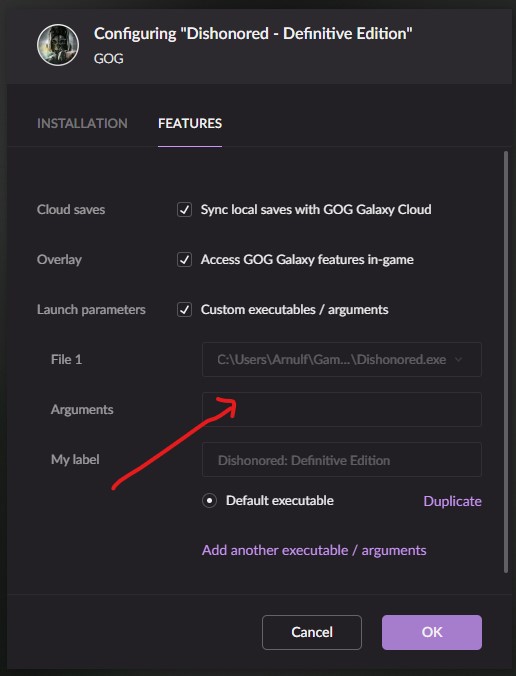
Task: Click into the Arguments input field
Action: (x=342, y=410)
